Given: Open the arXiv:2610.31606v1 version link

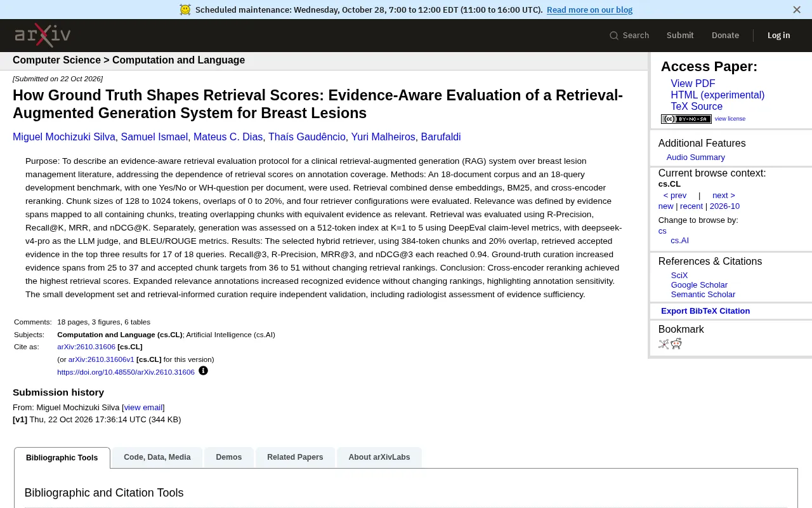Looking at the screenshot, I should tap(101, 359).
